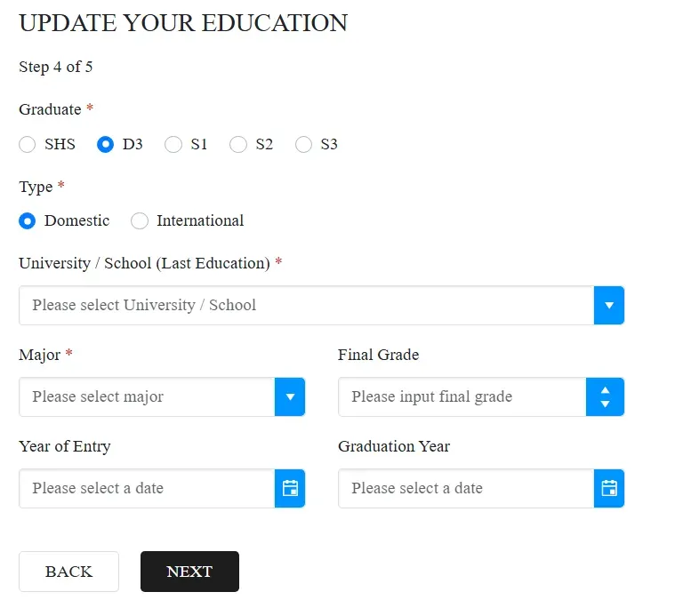The width and height of the screenshot is (675, 616).
Task: Open the Year of Entry calendar icon
Action: [x=290, y=488]
